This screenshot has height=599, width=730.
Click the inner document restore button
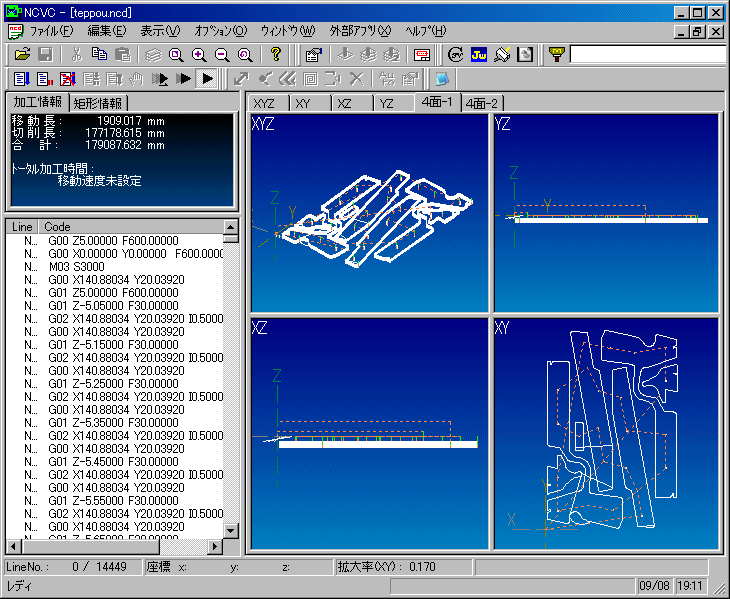tap(696, 32)
